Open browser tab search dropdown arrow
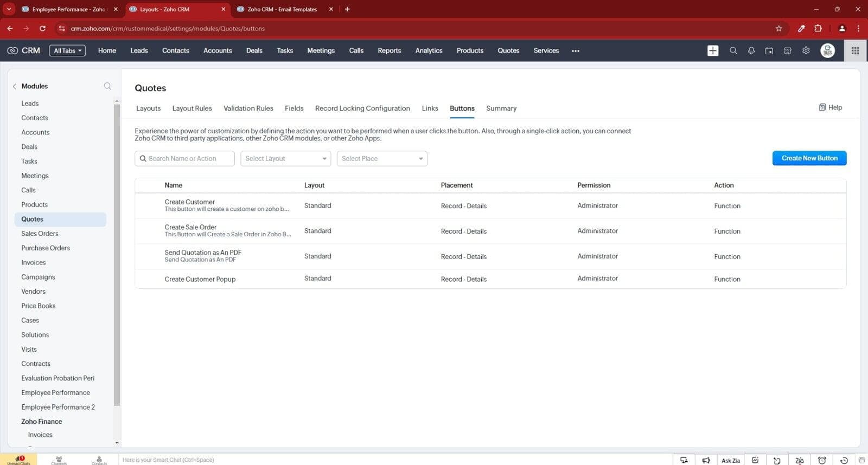 coord(9,9)
